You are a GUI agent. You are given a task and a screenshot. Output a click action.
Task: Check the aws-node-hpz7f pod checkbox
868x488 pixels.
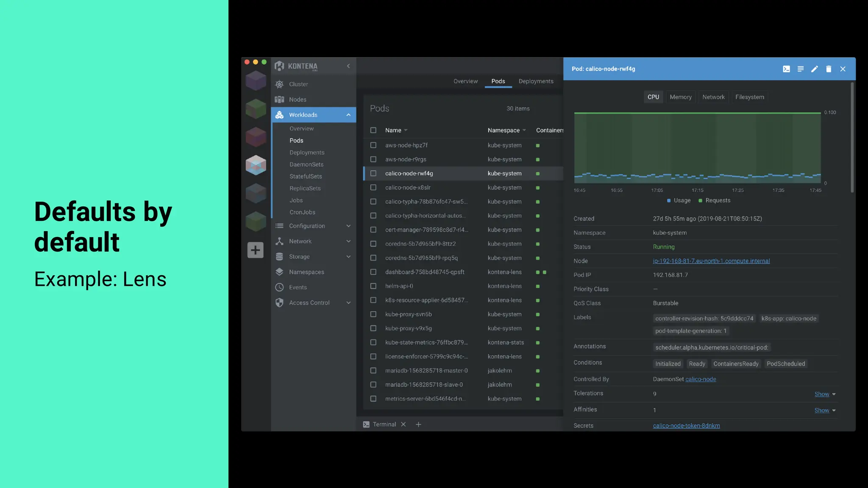pyautogui.click(x=373, y=145)
